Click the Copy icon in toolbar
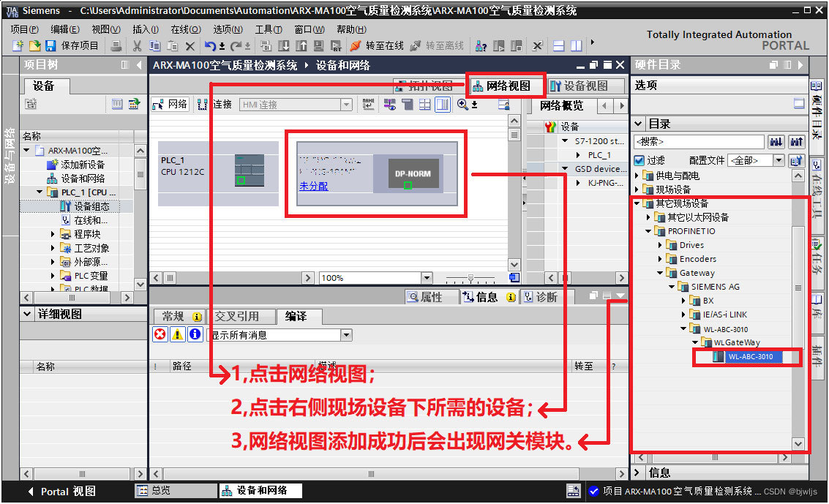 point(154,46)
